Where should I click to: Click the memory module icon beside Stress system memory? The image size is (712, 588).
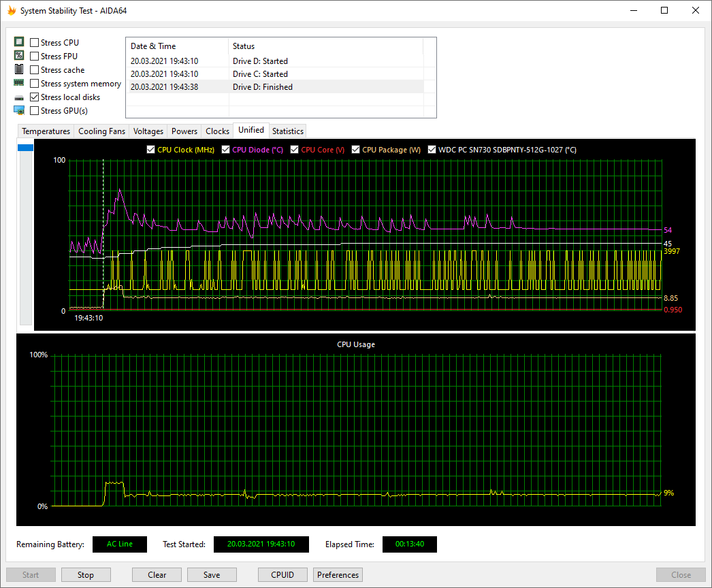19,83
